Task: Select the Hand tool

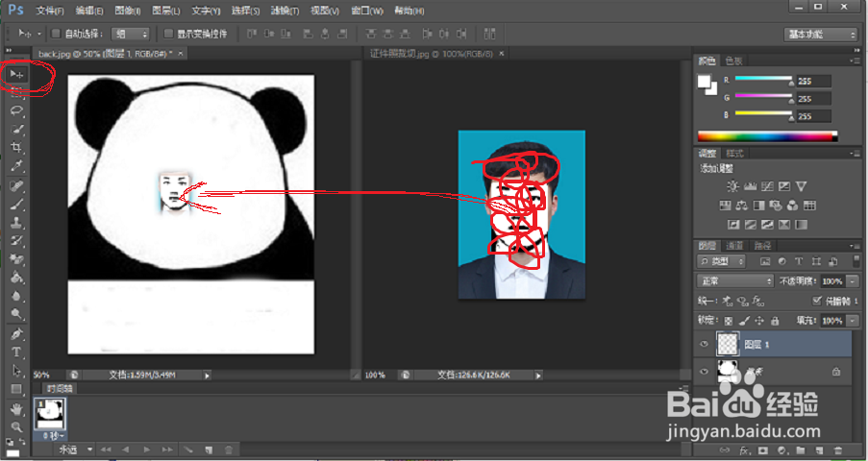Action: tap(16, 409)
